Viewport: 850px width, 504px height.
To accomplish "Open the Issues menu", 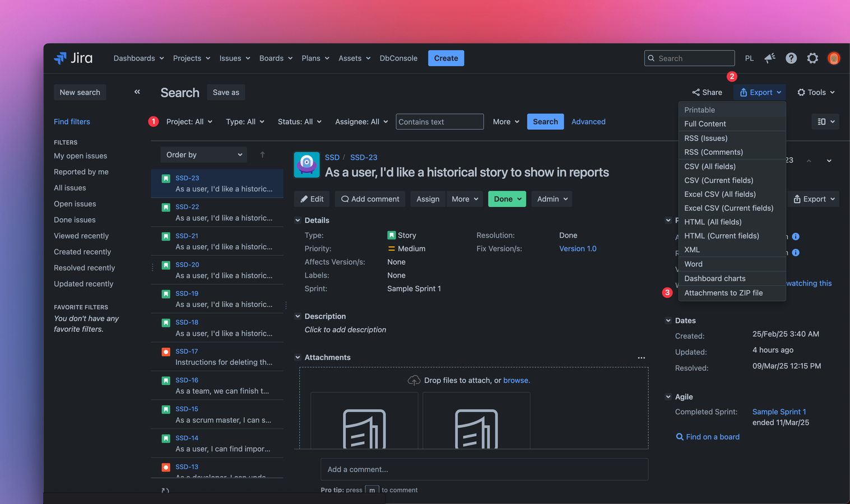I will tap(235, 58).
